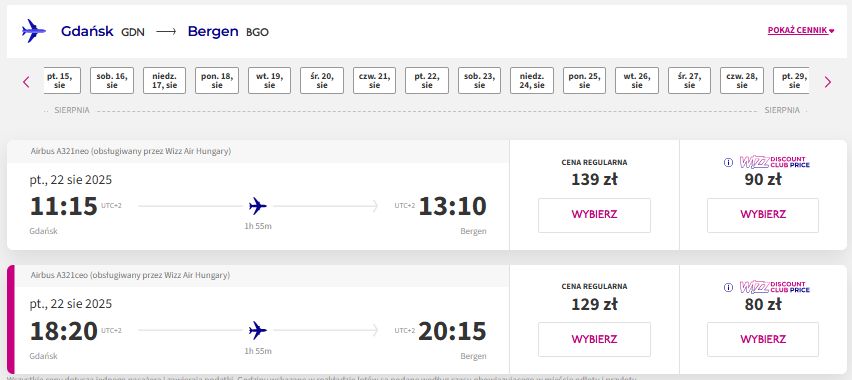Select date tab niedz. 24, sie

point(532,80)
